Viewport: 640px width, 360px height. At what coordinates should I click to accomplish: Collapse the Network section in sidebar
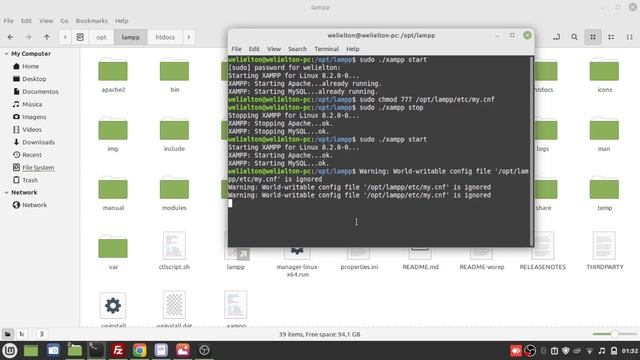(7, 192)
